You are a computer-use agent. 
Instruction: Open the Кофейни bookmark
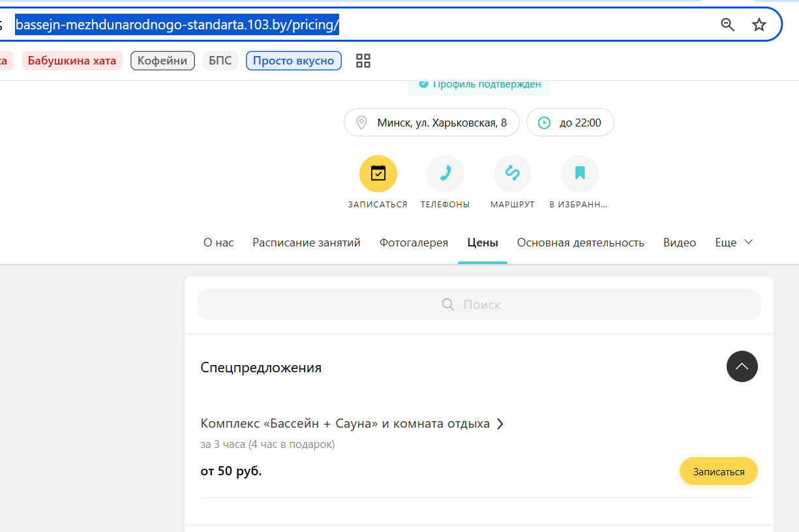tap(162, 61)
